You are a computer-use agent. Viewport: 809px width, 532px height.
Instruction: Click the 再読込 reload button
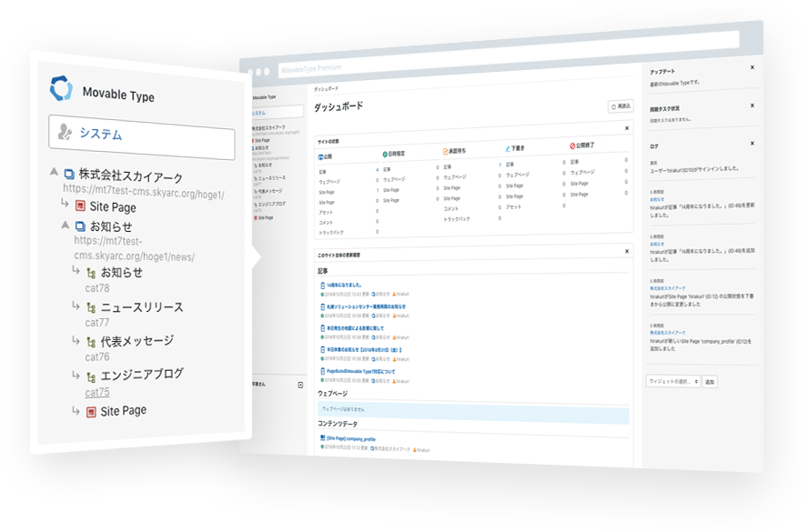click(x=621, y=106)
